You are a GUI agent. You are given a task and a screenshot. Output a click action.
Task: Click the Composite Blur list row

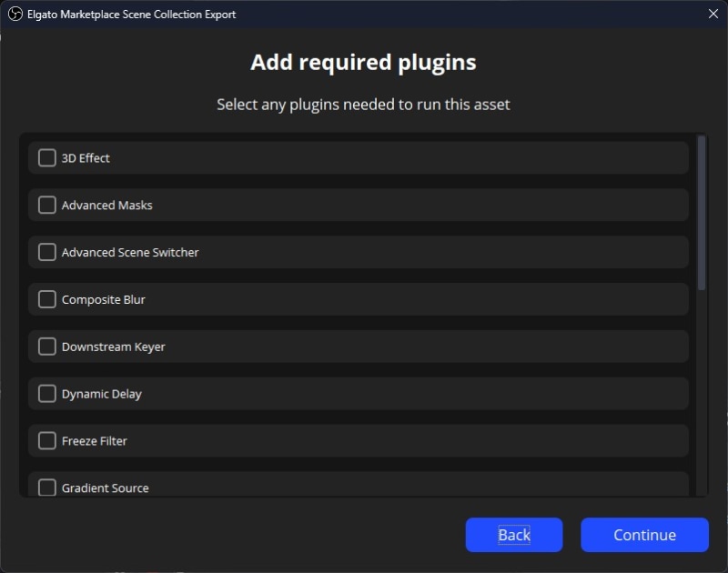[364, 299]
